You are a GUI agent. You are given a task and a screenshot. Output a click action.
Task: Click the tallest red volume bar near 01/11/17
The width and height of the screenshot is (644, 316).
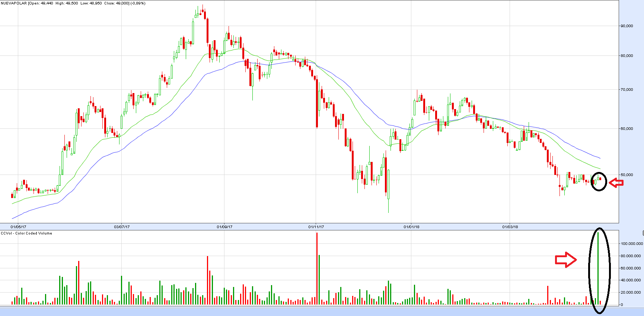pyautogui.click(x=317, y=268)
